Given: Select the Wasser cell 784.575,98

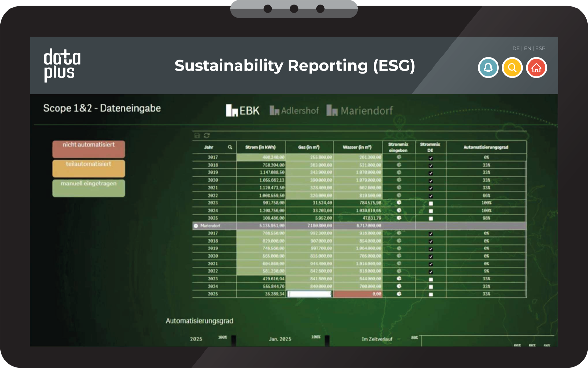Looking at the screenshot, I should 357,203.
